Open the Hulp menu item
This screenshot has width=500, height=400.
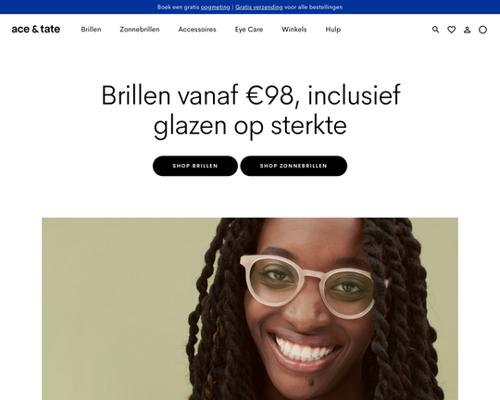pos(333,29)
